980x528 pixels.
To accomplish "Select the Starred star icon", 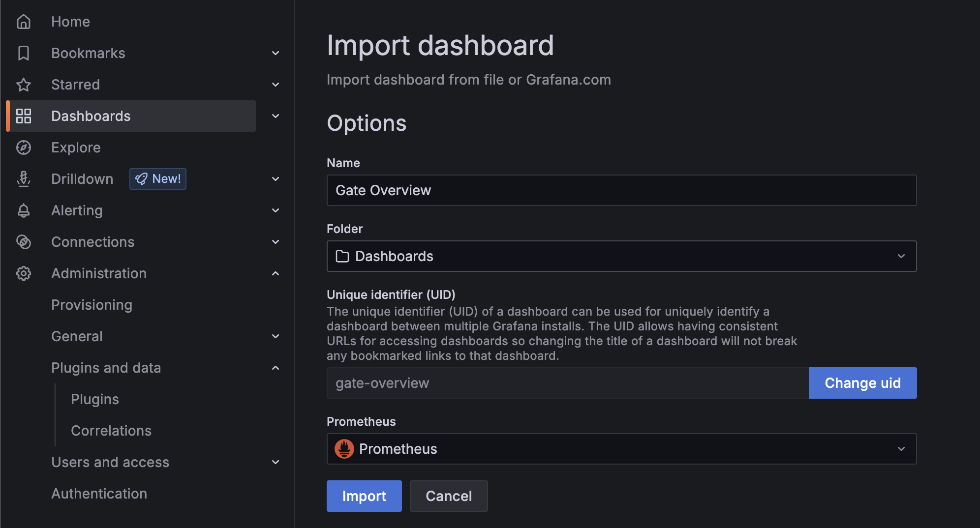I will [24, 85].
